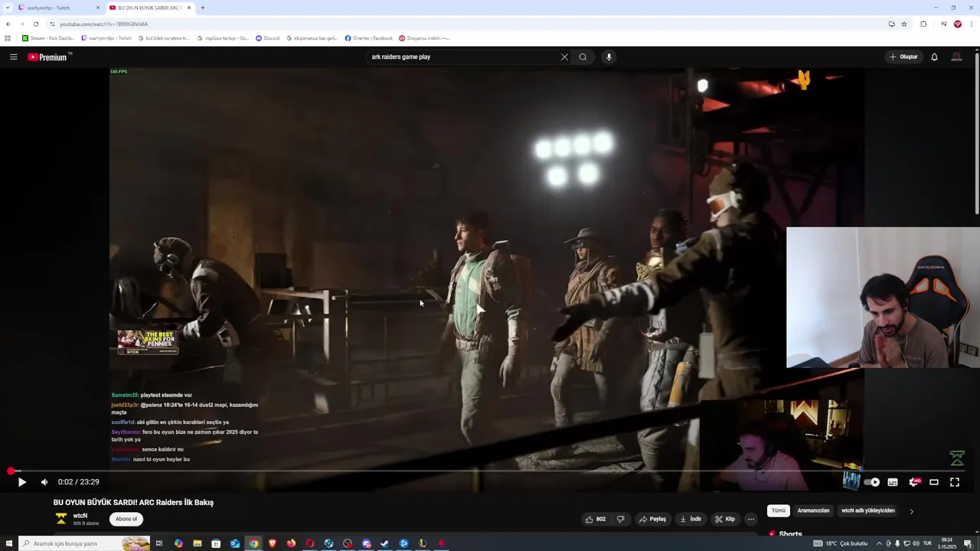Expand the tab search dropdown
Screen dimensions: 980x551
7,8
